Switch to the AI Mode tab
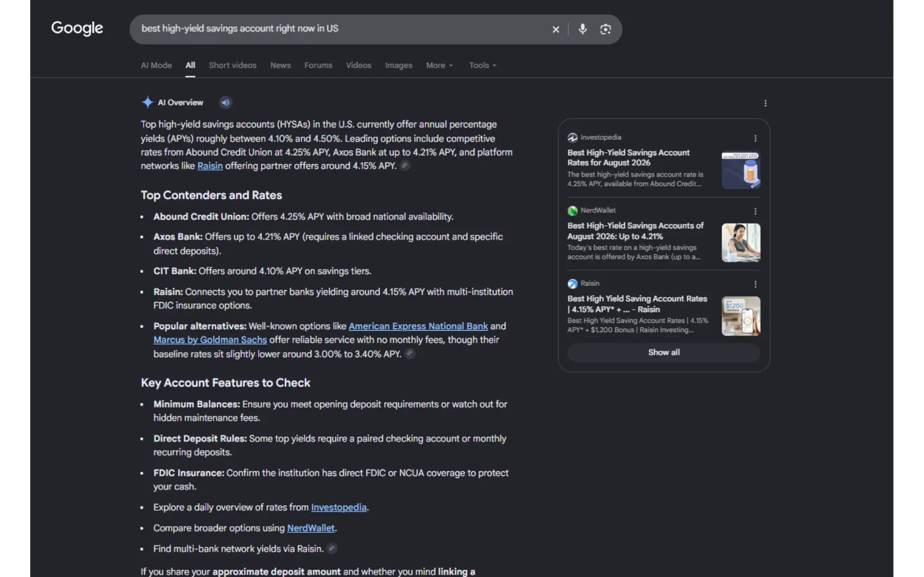924x577 pixels. [x=156, y=65]
